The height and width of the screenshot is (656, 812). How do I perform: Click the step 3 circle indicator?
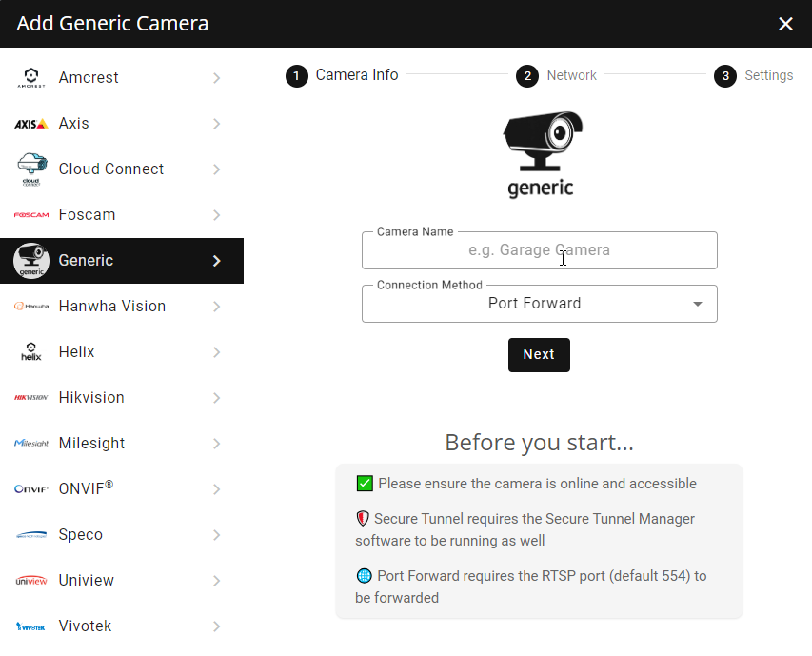pos(725,76)
